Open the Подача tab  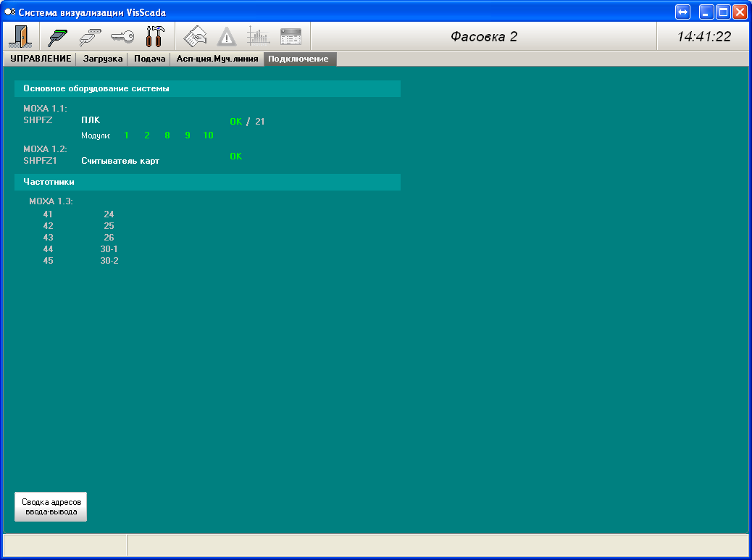pyautogui.click(x=149, y=59)
